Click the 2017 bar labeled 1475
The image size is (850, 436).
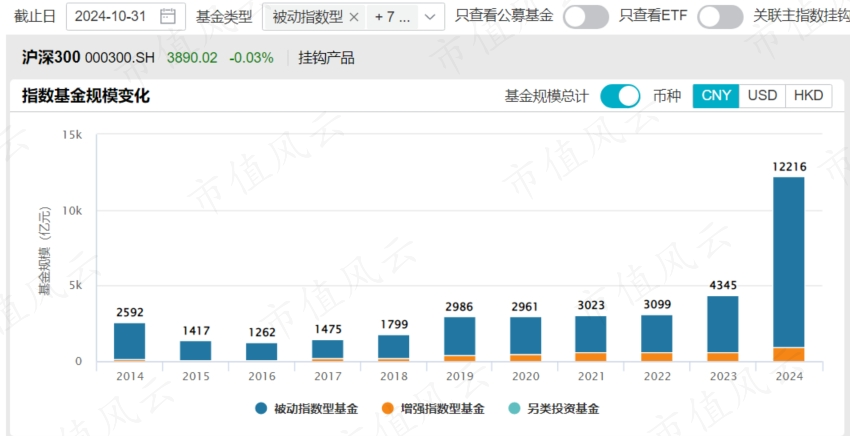tap(327, 350)
